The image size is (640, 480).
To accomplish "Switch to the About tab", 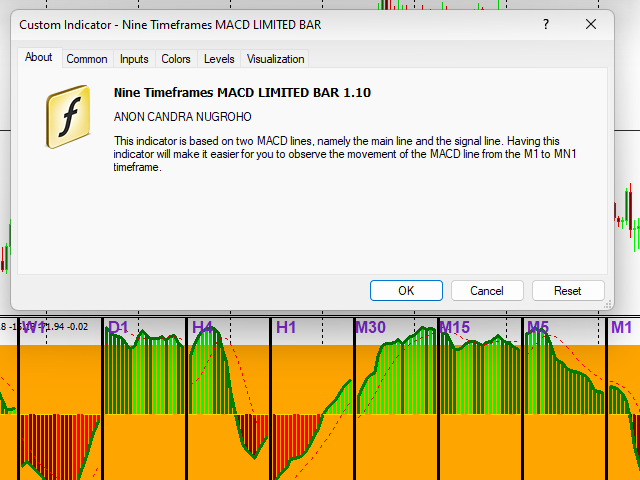I will pos(39,58).
